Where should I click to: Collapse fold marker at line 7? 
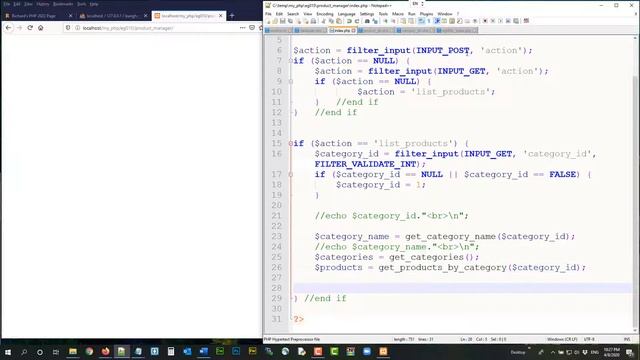pos(291,61)
